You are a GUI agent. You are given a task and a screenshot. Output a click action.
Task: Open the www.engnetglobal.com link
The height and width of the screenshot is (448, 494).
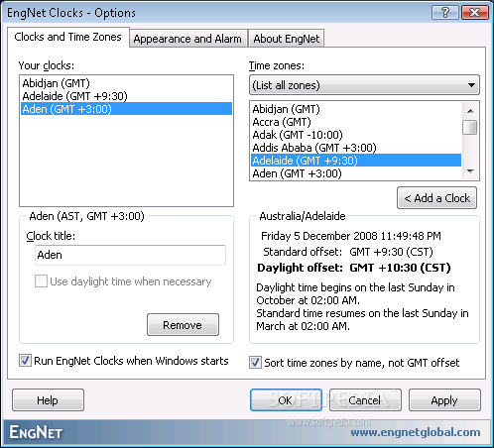click(x=416, y=432)
